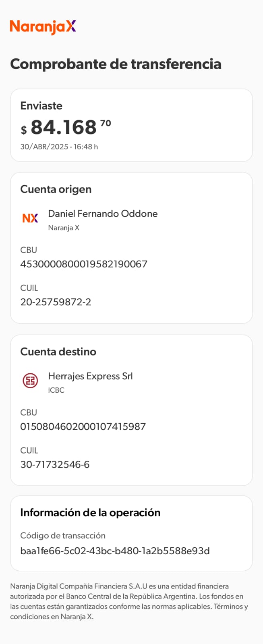Click the Enviaste label
Image resolution: width=263 pixels, height=644 pixels.
click(x=41, y=106)
